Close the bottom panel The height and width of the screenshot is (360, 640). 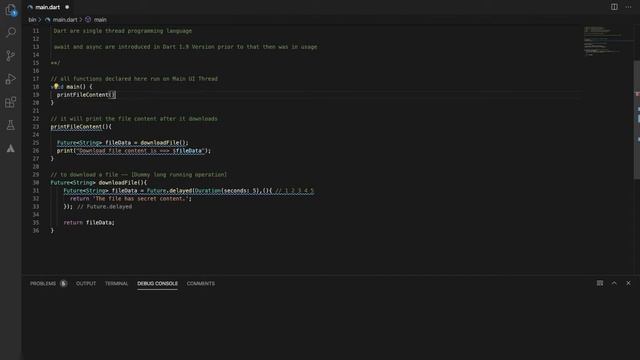click(x=628, y=283)
